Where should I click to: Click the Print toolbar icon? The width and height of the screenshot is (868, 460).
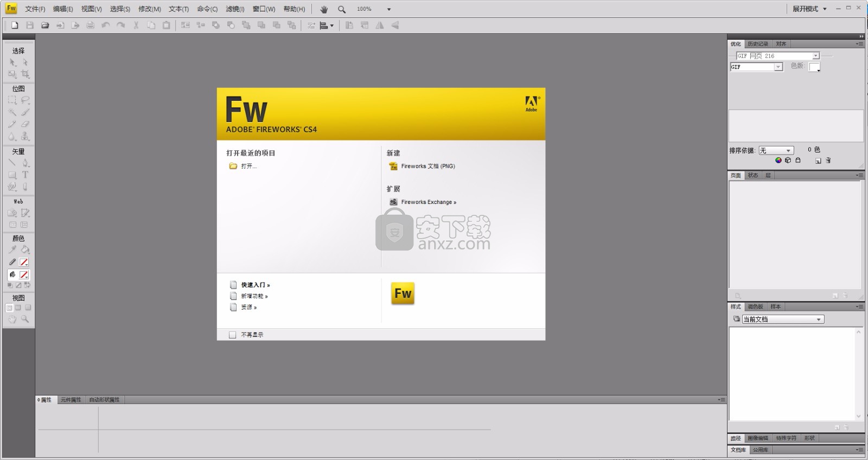pos(90,25)
